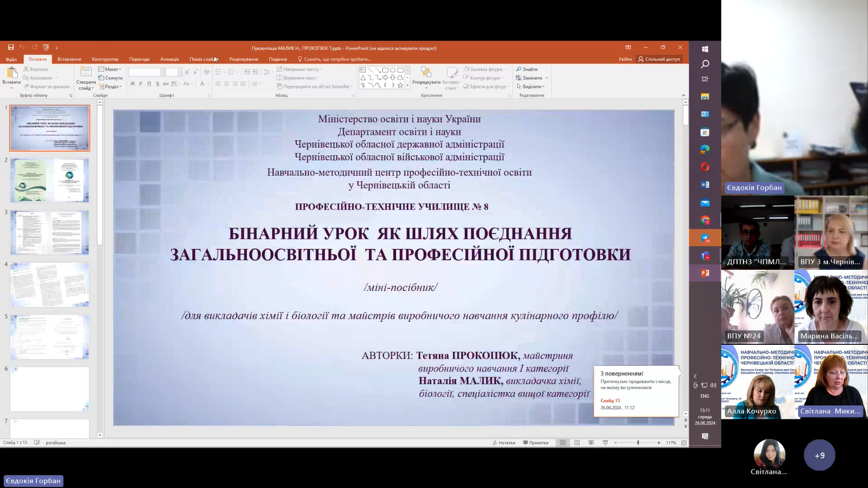Expand the Виділити select dropdown
This screenshot has height=488, width=868.
tap(531, 87)
